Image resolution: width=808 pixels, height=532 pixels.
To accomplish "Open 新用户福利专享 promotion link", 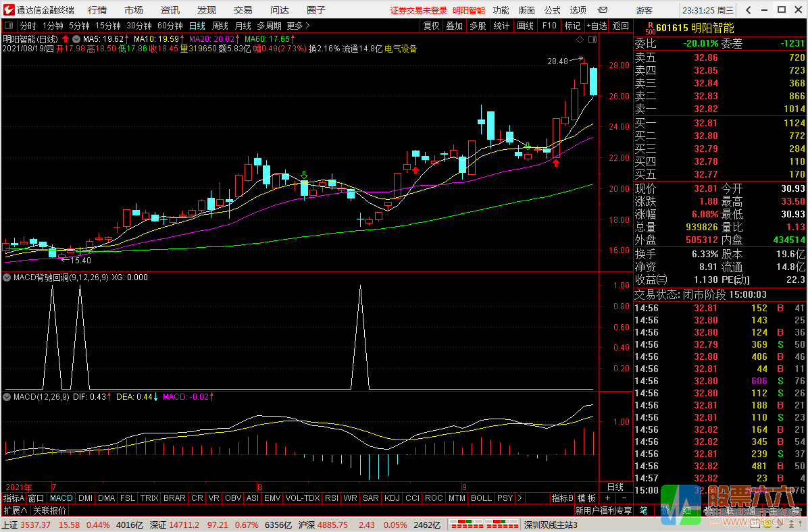I will 603,510.
